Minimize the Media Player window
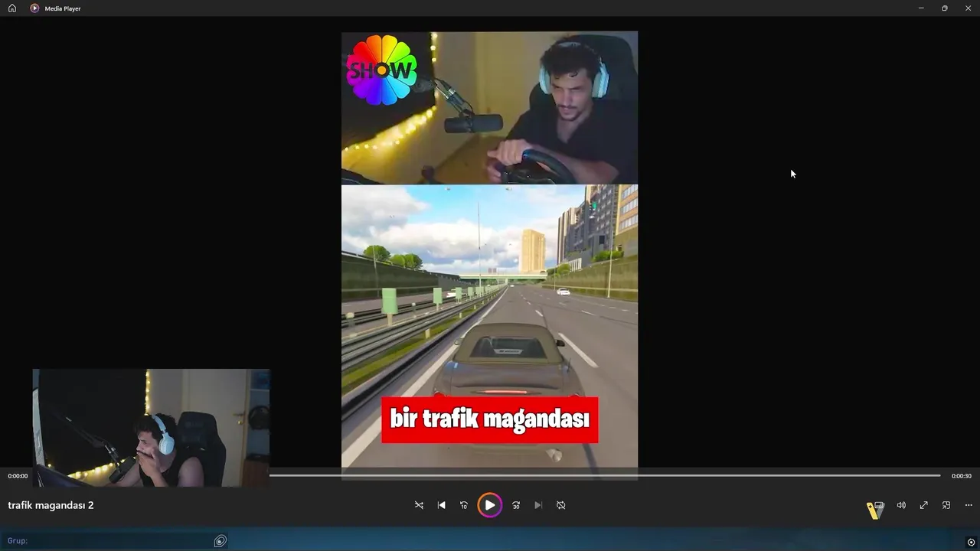This screenshot has height=551, width=980. [921, 8]
